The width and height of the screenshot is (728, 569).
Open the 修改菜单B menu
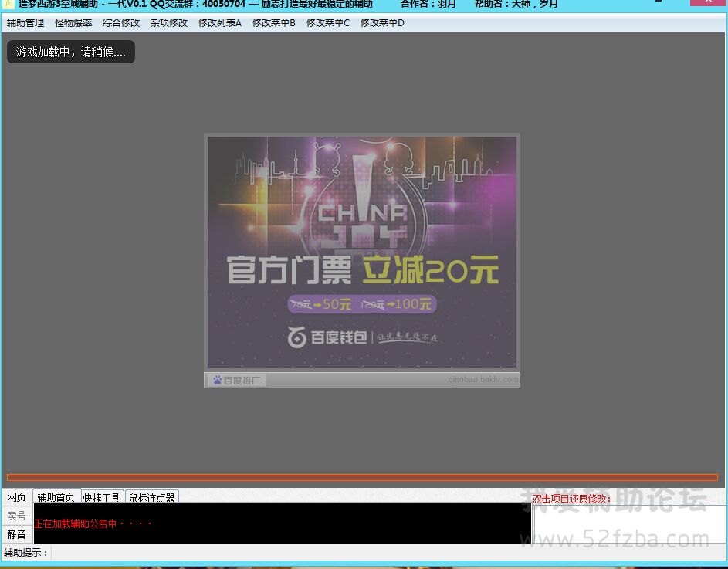coord(274,22)
